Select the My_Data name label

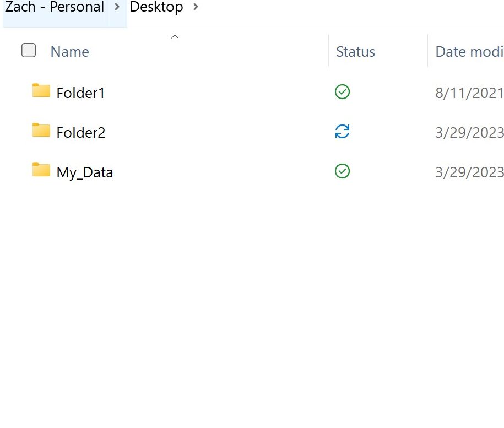pos(85,172)
